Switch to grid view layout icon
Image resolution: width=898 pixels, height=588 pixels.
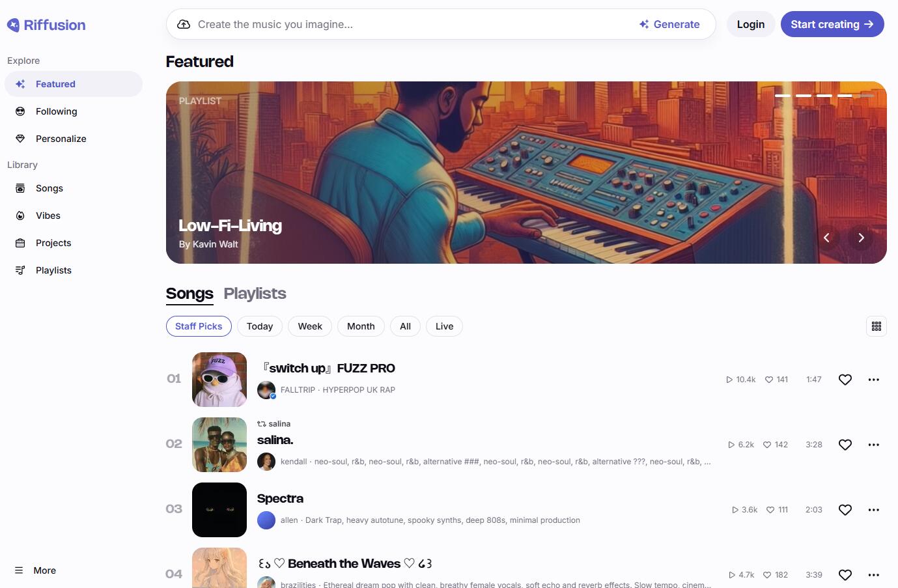pos(877,326)
